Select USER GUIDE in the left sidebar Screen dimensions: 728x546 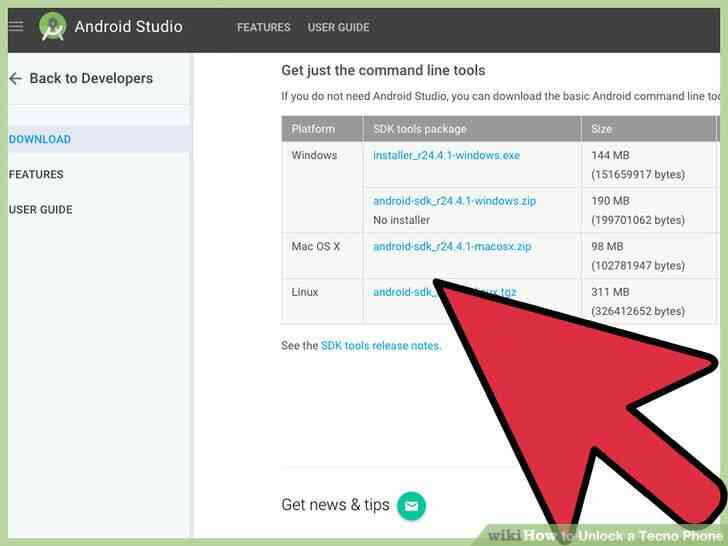tap(40, 210)
